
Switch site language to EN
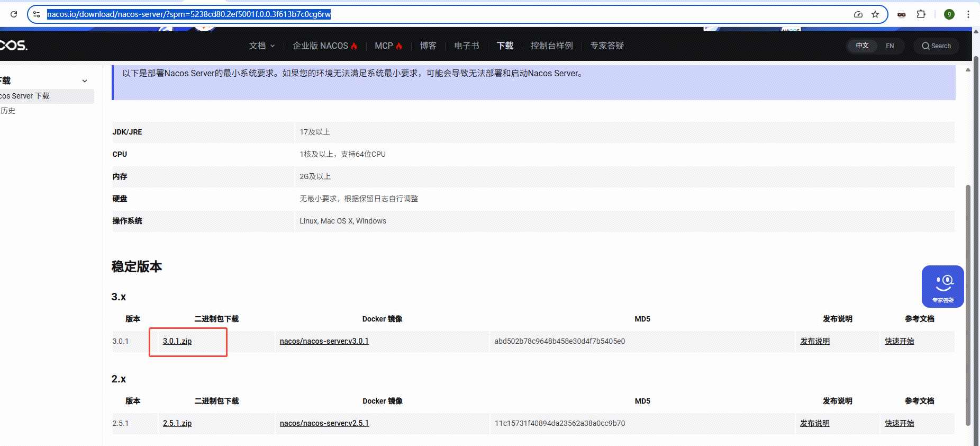(890, 46)
